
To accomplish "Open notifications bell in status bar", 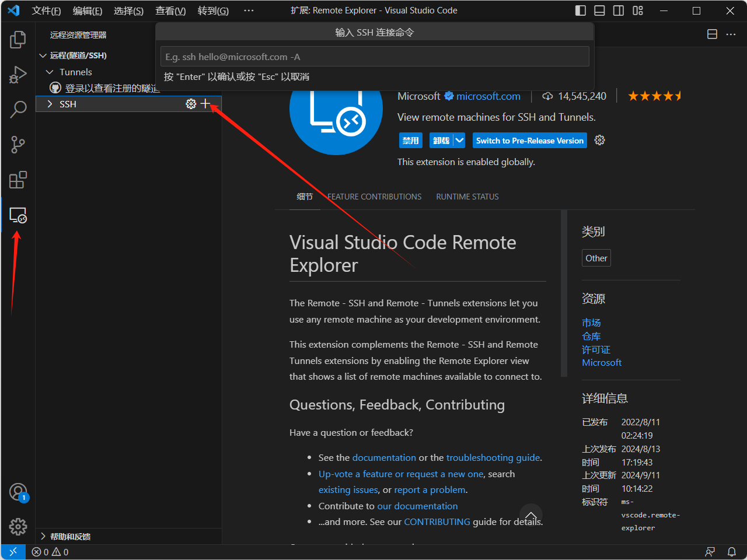I will tap(731, 552).
